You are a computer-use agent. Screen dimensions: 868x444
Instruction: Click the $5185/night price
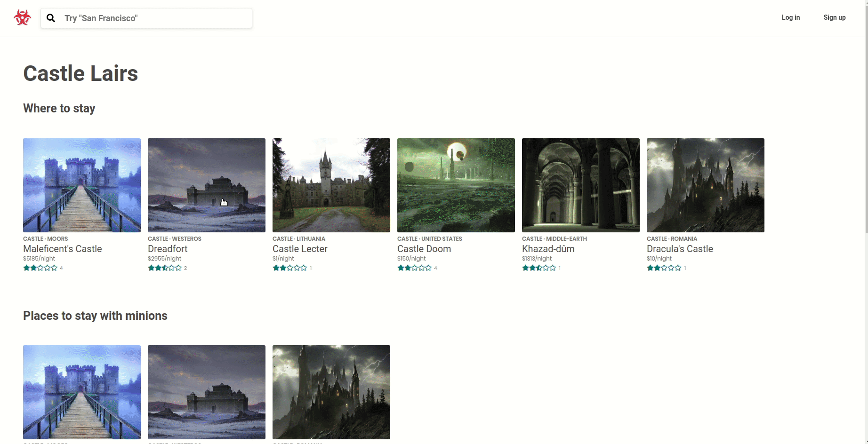(x=39, y=259)
